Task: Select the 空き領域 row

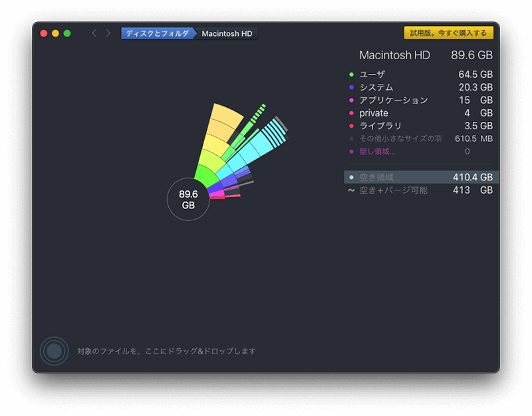Action: tap(422, 177)
